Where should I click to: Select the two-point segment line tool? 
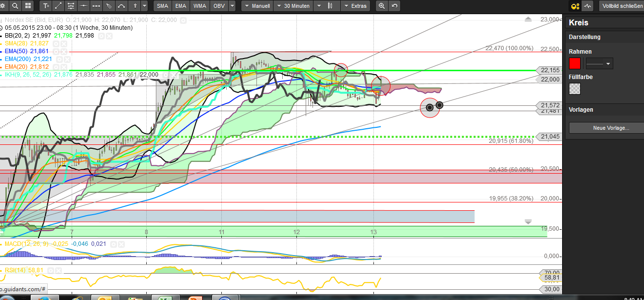(x=96, y=6)
